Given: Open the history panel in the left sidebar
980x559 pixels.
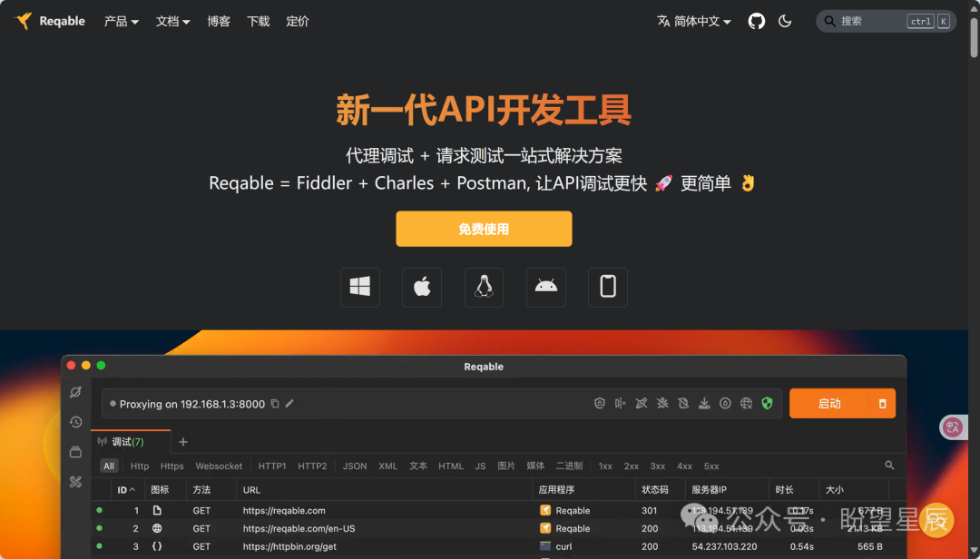Looking at the screenshot, I should coord(76,421).
